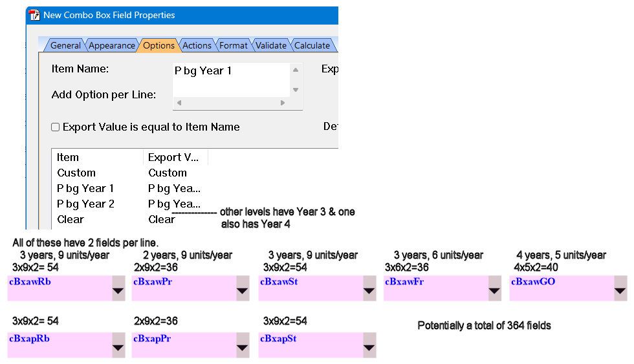The height and width of the screenshot is (364, 634).
Task: Toggle Export Value is equal to Item Name
Action: coord(56,127)
